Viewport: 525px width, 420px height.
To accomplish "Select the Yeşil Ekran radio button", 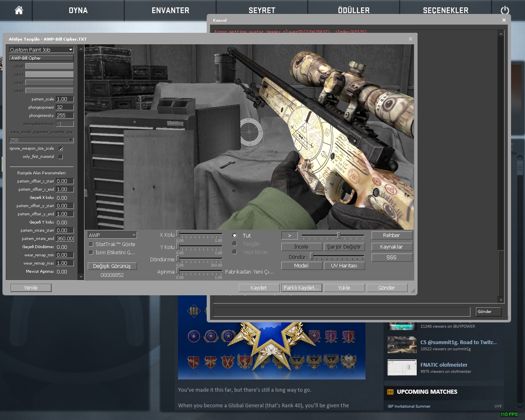I will pos(235,252).
